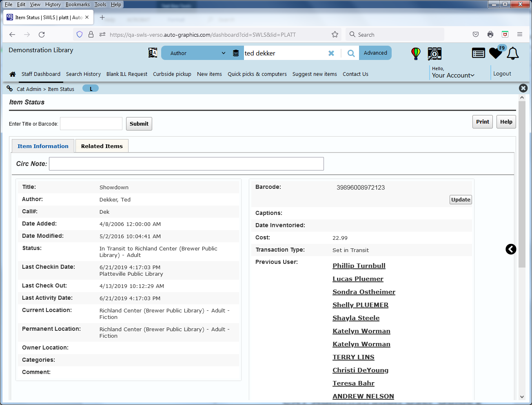Open previous user Shayla Steele
The width and height of the screenshot is (532, 405).
356,318
